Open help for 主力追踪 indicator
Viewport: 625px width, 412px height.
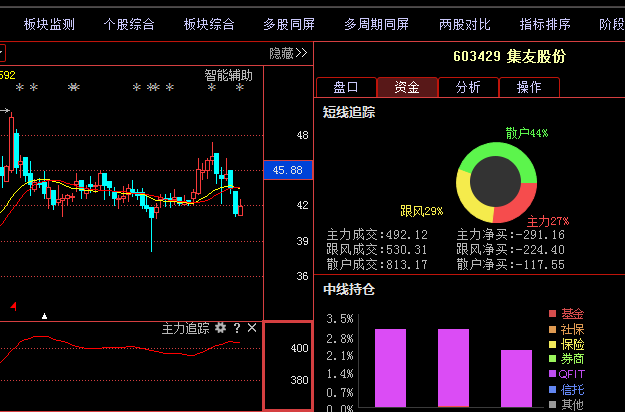[x=237, y=328]
